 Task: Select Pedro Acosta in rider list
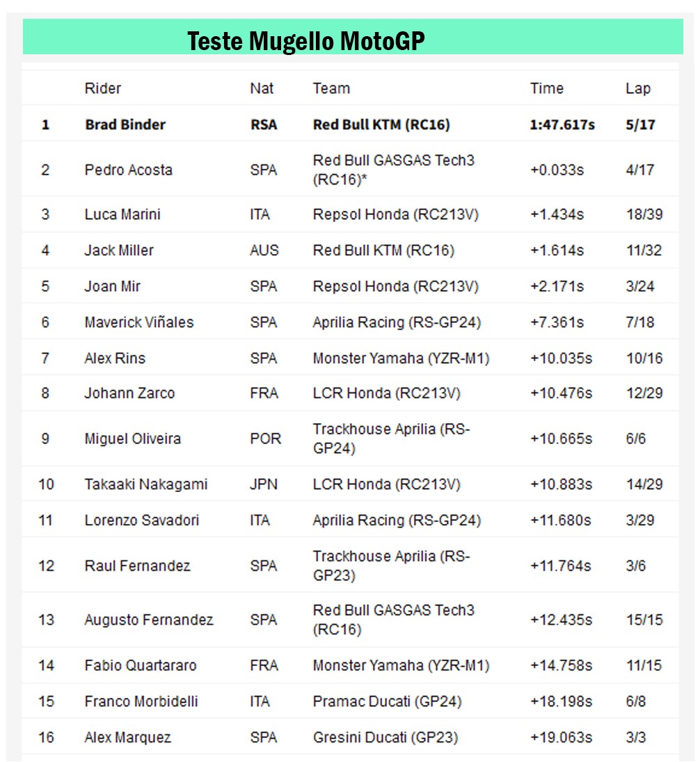(128, 170)
